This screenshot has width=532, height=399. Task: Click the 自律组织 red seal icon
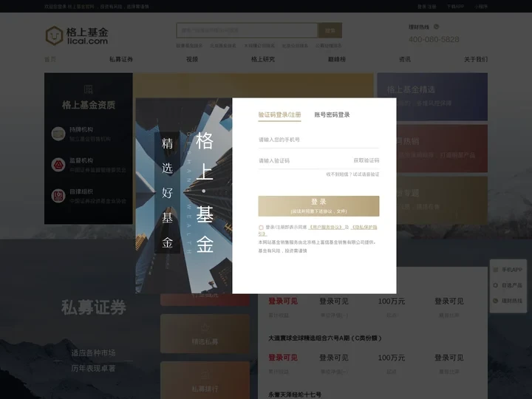pyautogui.click(x=58, y=196)
